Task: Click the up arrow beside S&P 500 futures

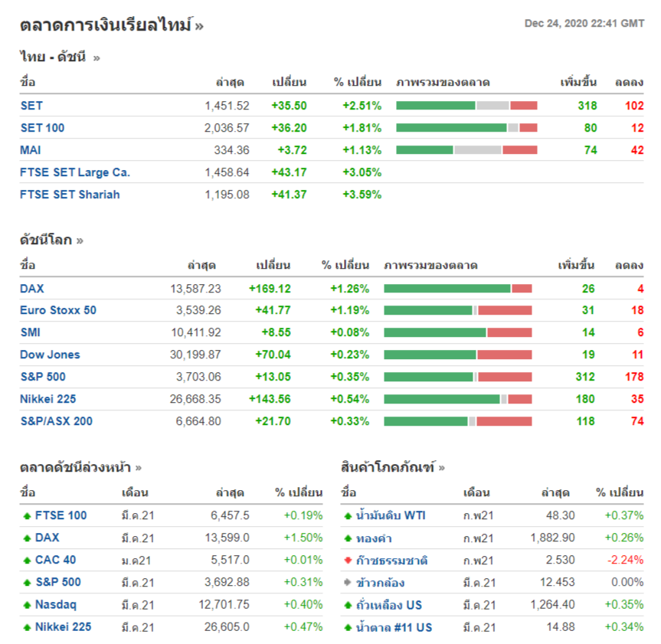Action: (x=27, y=583)
